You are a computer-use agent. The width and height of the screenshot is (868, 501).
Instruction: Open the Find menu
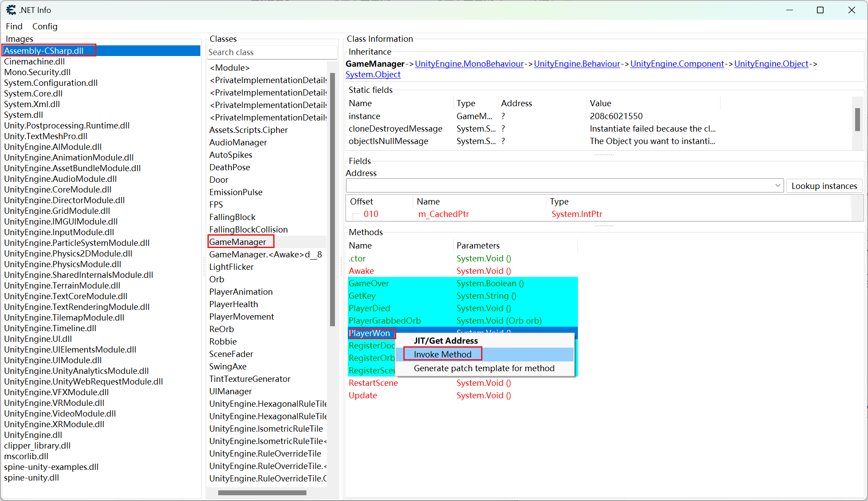point(14,26)
